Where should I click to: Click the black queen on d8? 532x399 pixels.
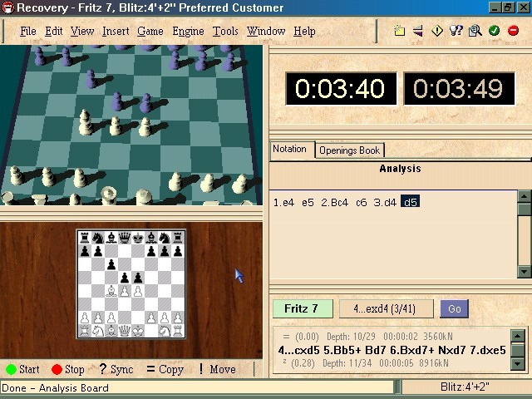click(125, 239)
